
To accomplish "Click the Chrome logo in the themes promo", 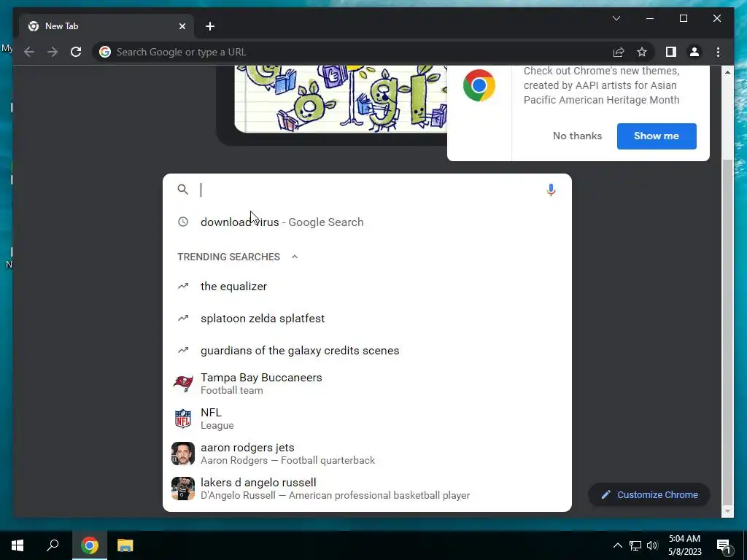I will (479, 86).
